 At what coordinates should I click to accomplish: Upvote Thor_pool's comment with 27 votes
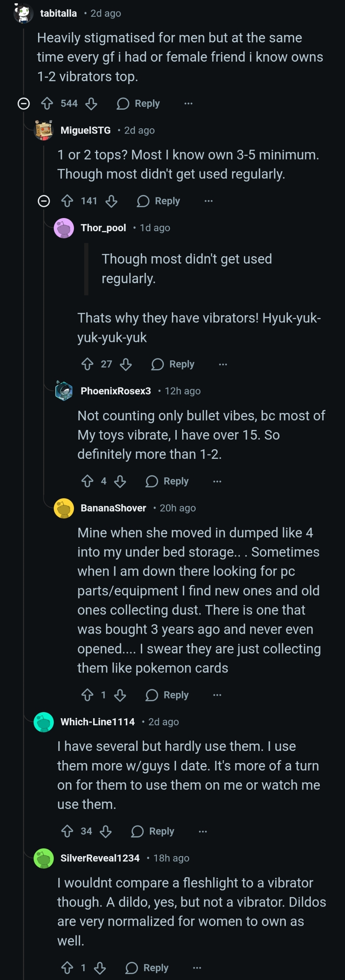(x=87, y=364)
